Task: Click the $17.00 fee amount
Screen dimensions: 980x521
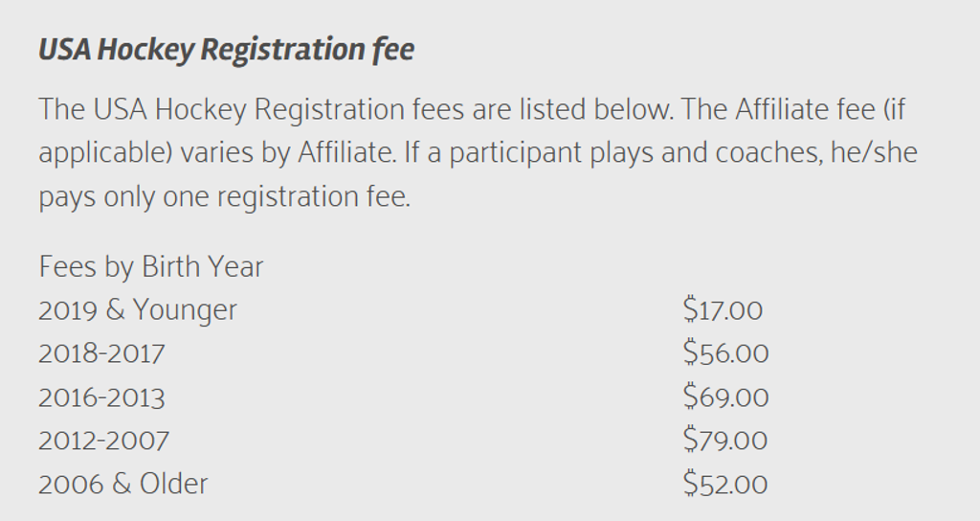Action: point(723,310)
